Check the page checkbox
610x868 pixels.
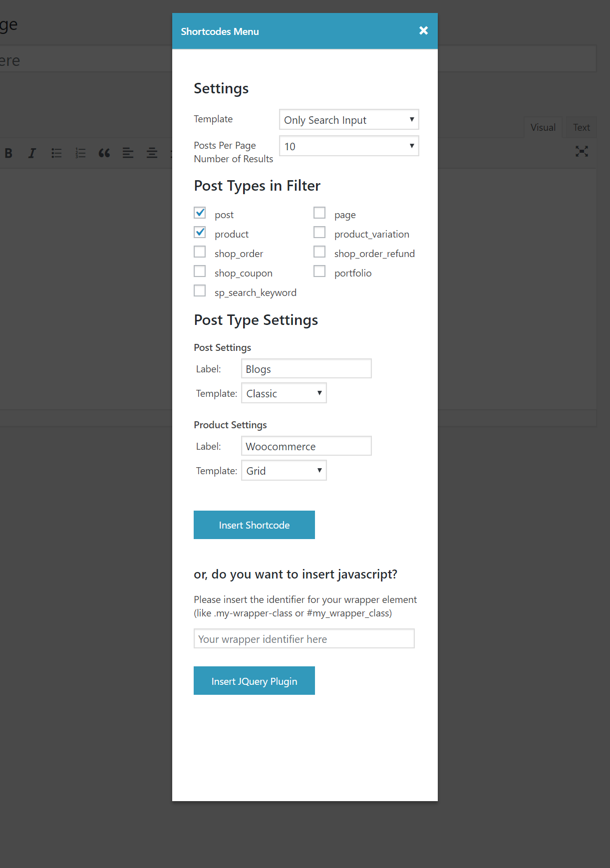click(x=319, y=213)
